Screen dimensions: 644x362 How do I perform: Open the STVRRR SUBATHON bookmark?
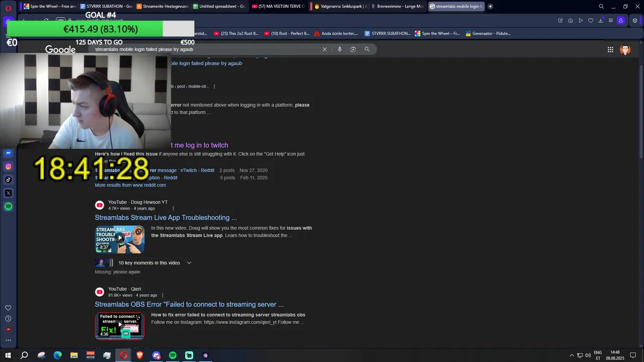click(387, 34)
